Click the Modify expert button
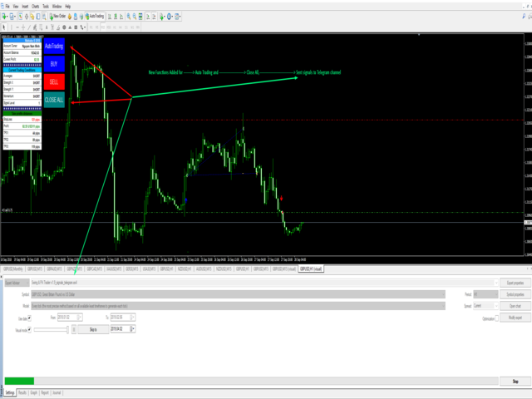 [515, 318]
